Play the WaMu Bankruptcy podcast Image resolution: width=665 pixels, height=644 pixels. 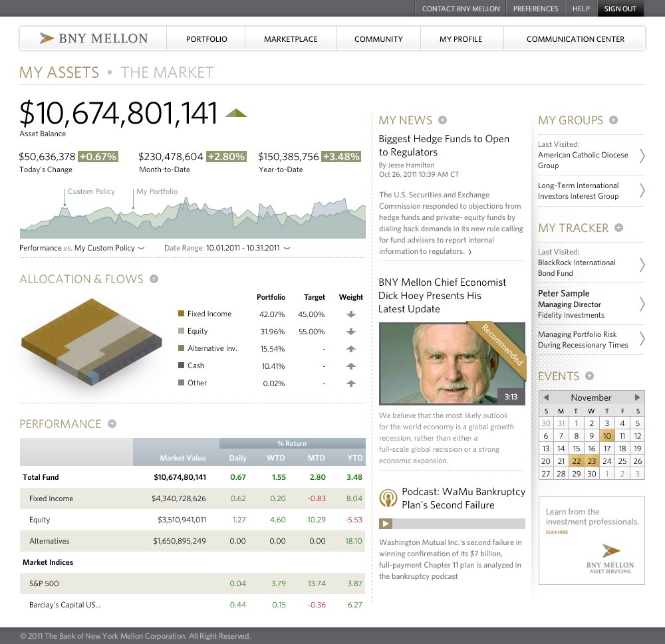click(386, 524)
